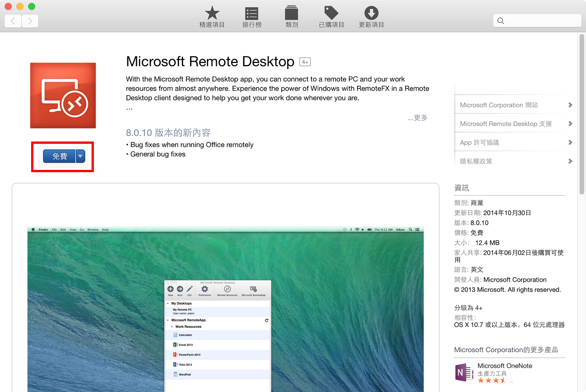This screenshot has width=586, height=392.
Task: Click the 8.0.10 版本的新內容 heading
Action: click(x=168, y=133)
